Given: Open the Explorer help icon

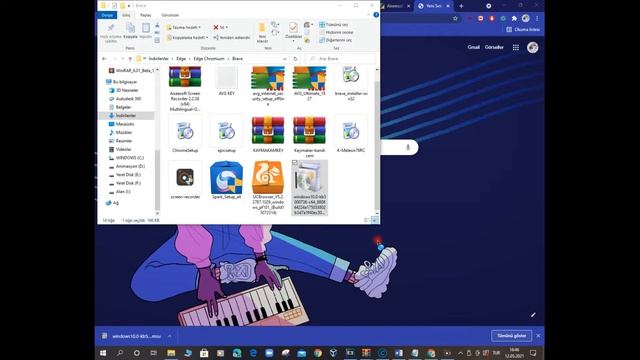Looking at the screenshot, I should coord(376,15).
